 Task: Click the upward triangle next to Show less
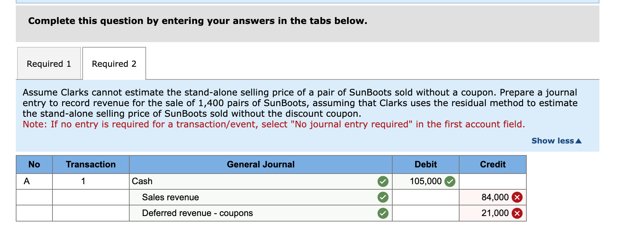pyautogui.click(x=579, y=140)
